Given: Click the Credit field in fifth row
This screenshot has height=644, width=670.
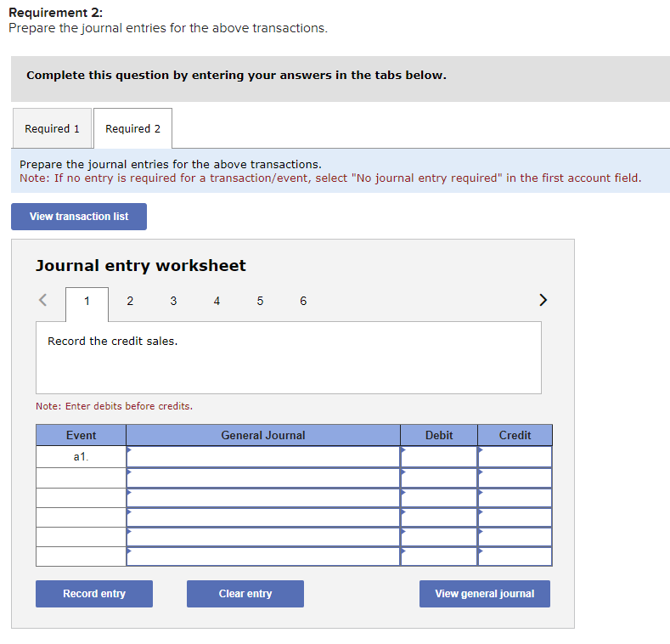Looking at the screenshot, I should (x=515, y=537).
